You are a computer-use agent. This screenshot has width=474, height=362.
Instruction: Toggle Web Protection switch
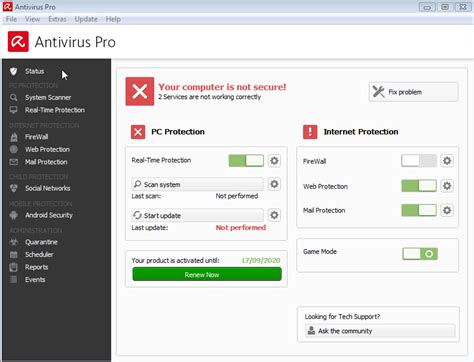[x=419, y=186]
